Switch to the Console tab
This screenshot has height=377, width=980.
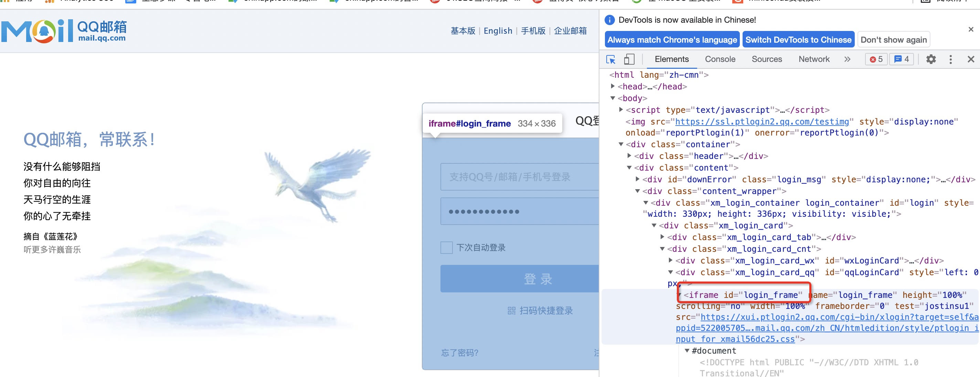[720, 60]
